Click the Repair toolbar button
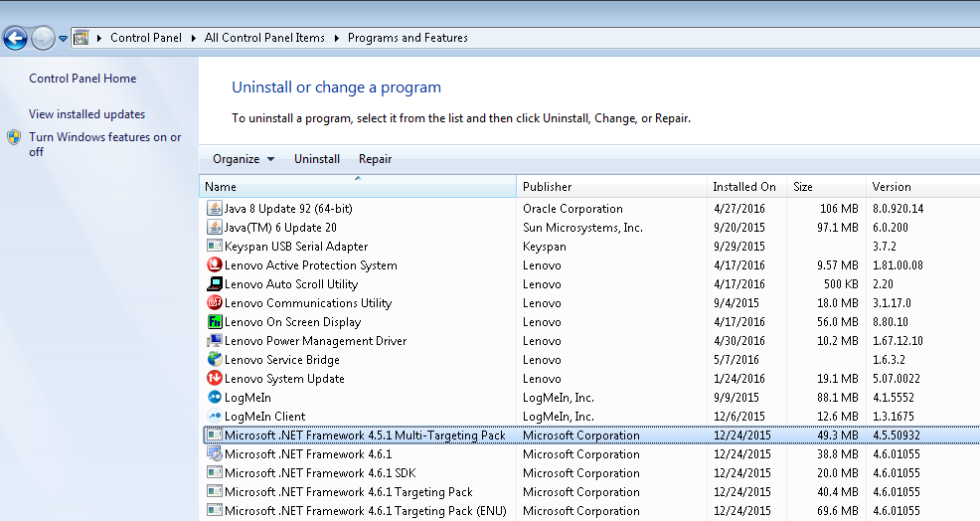980x521 pixels. (375, 159)
